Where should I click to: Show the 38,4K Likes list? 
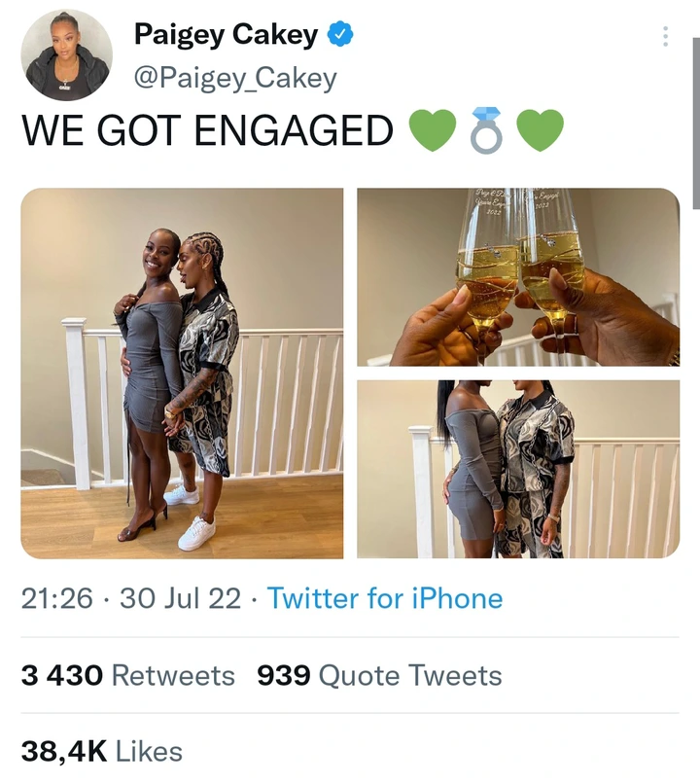point(102,751)
